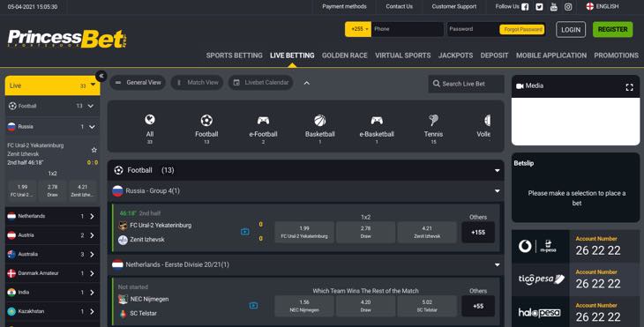Open the Instagram social icon
Screen dimensions: 644x327
[568, 6]
